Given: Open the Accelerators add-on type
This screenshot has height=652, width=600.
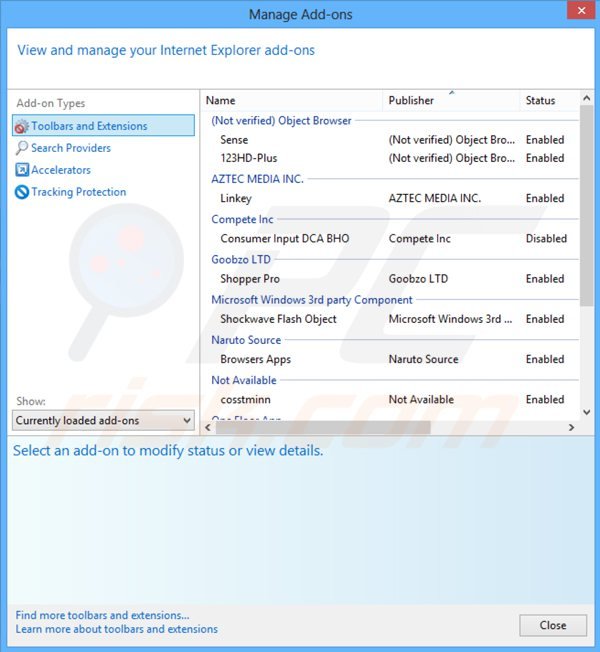Looking at the screenshot, I should click(61, 170).
